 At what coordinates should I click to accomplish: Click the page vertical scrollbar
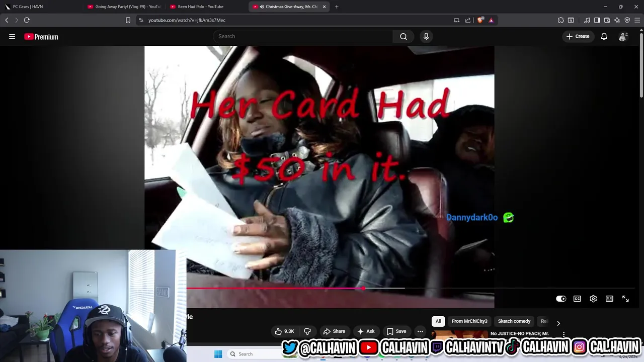coord(641,64)
